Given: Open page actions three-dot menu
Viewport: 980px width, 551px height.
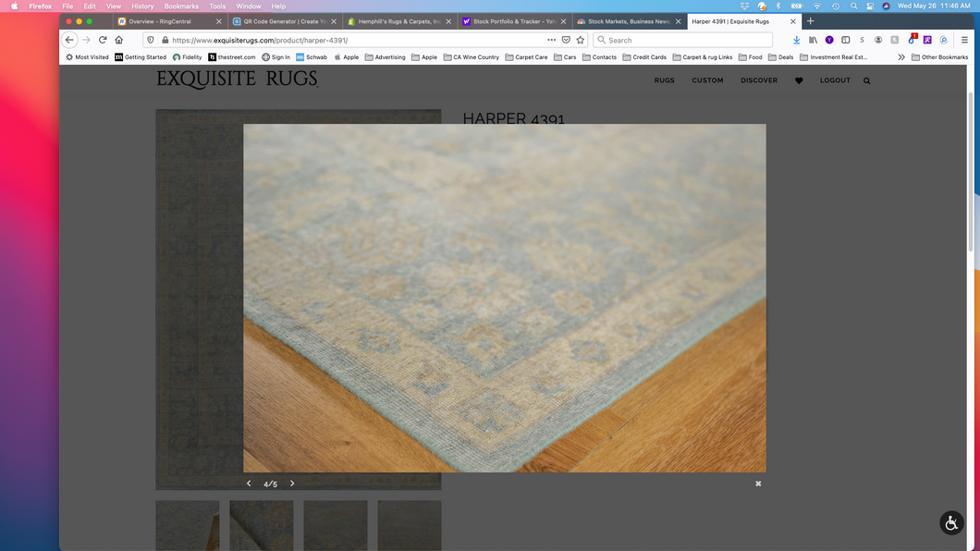Looking at the screenshot, I should [x=551, y=40].
